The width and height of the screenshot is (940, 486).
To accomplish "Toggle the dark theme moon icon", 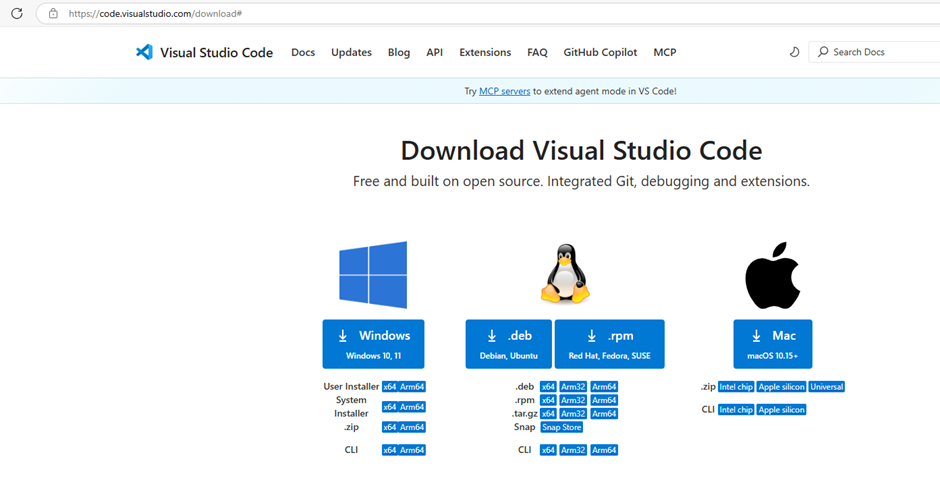I will pos(794,52).
